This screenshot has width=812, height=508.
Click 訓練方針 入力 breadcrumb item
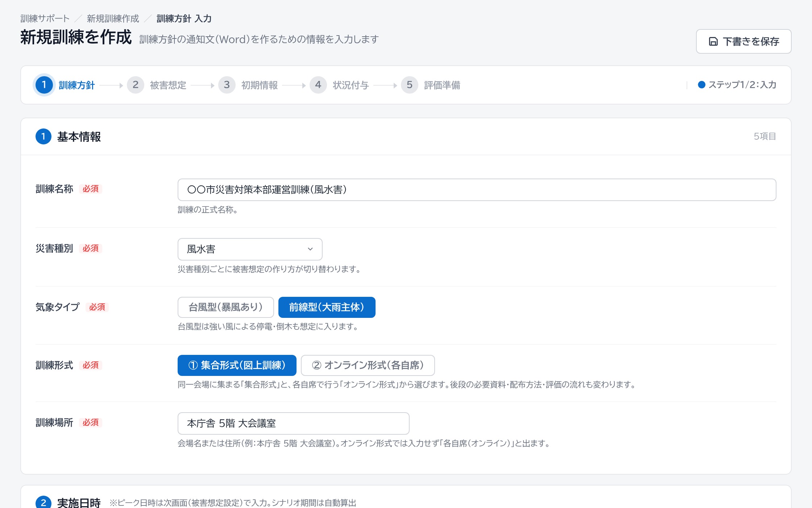click(184, 19)
